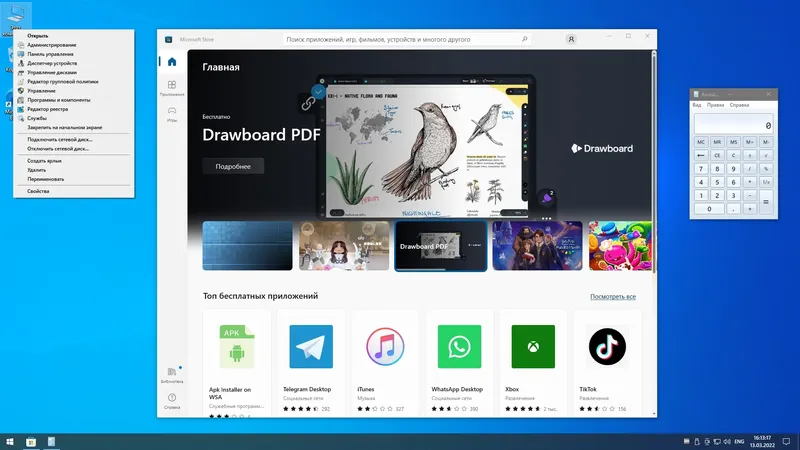Click the 7 key in Calculator
The image size is (800, 450).
pos(701,169)
